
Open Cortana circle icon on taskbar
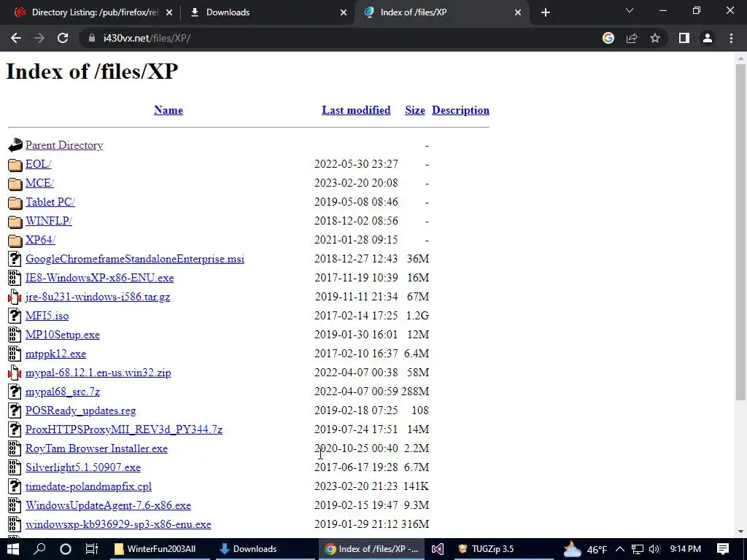click(x=66, y=549)
